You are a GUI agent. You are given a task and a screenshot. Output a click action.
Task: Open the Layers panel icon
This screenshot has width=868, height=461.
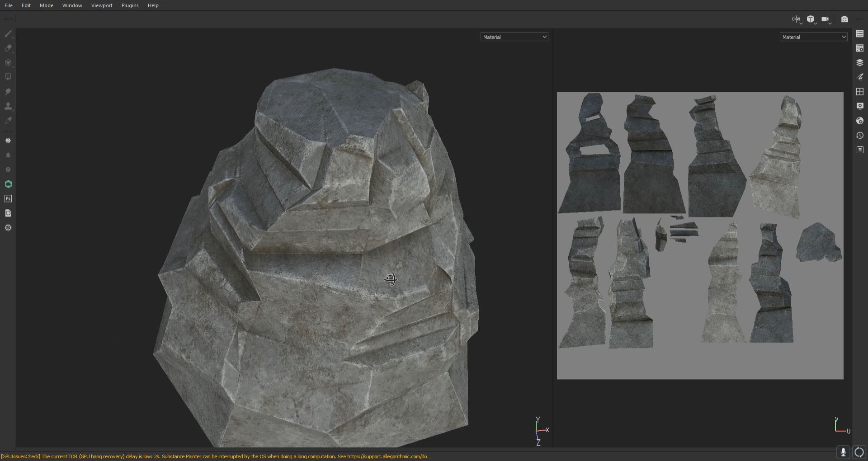(860, 63)
